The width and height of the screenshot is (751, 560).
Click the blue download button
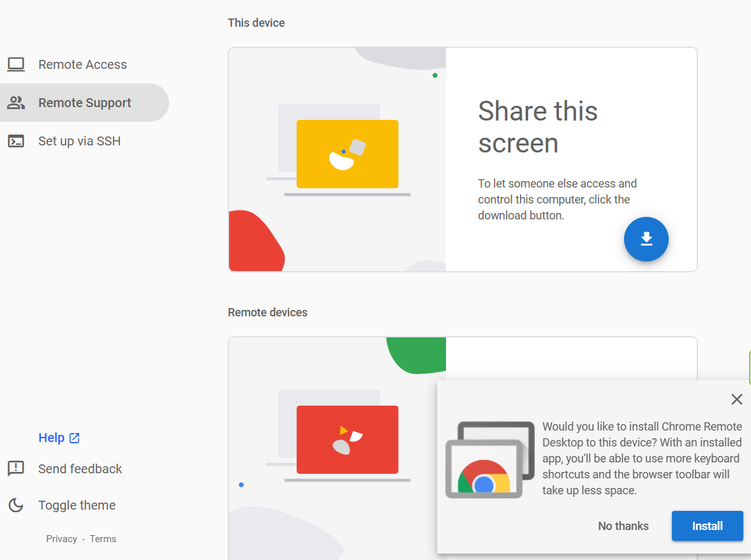pyautogui.click(x=646, y=239)
